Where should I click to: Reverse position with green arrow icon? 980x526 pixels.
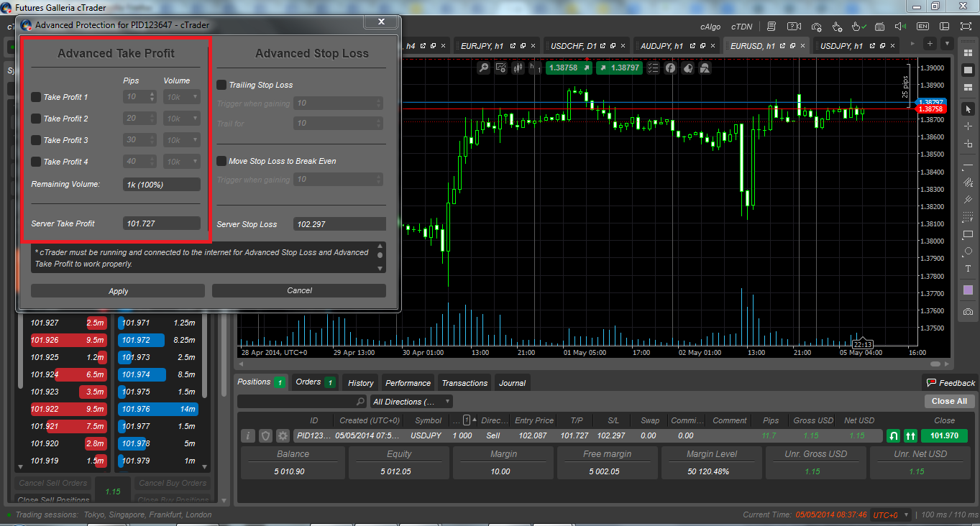[x=893, y=435]
